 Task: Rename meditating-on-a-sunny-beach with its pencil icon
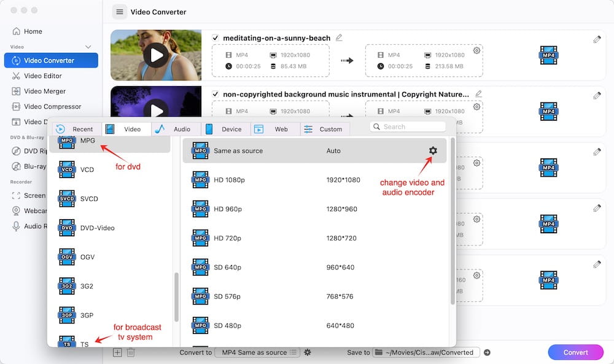pyautogui.click(x=339, y=37)
